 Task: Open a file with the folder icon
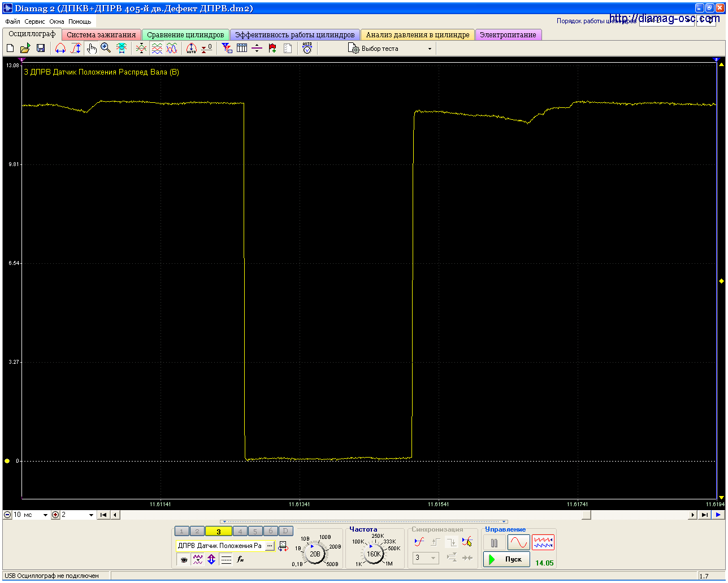[25, 49]
